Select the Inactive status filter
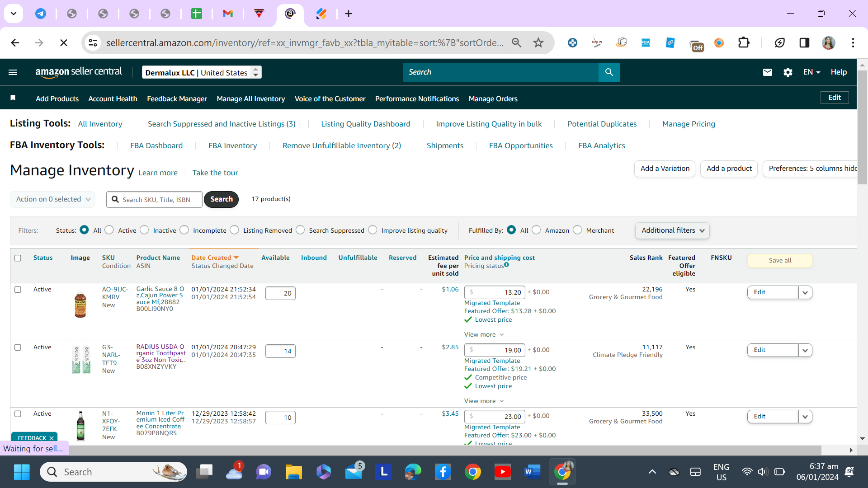Viewport: 868px width, 488px height. pyautogui.click(x=145, y=230)
